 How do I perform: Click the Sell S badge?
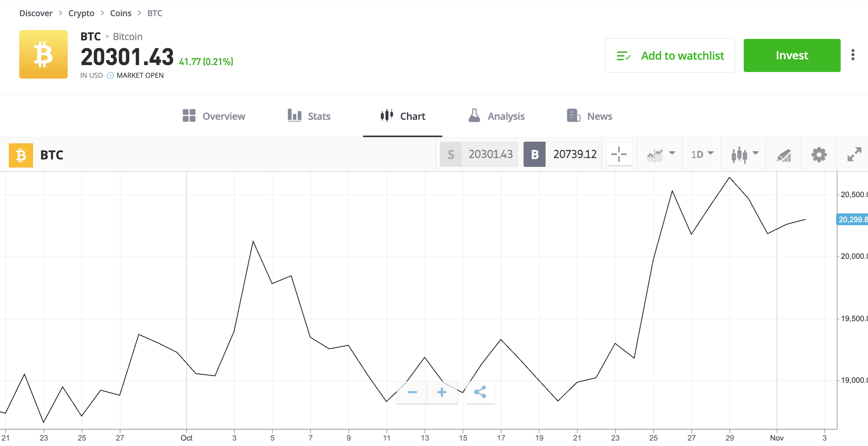(x=451, y=154)
